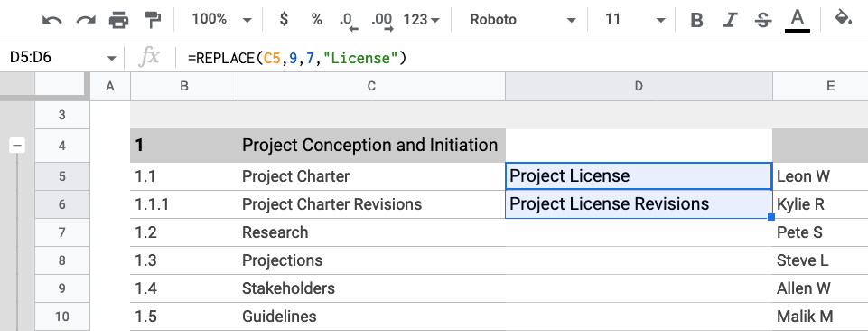Click cell 'Steve L'
The height and width of the screenshot is (331, 868).
(x=820, y=260)
